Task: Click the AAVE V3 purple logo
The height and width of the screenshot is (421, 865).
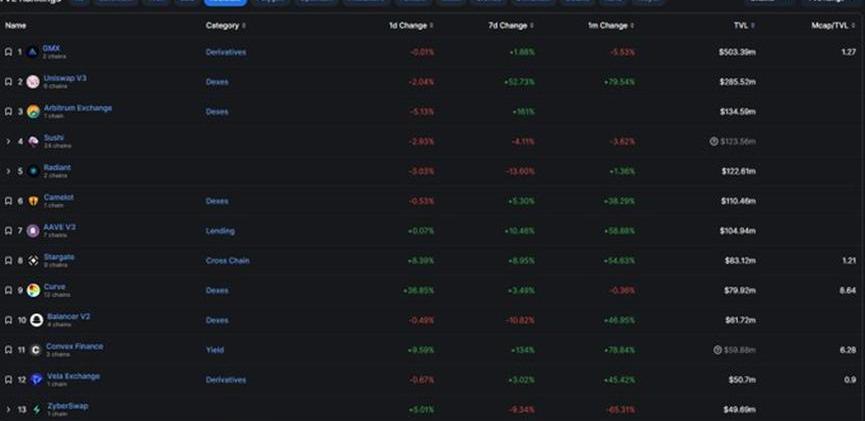Action: point(33,231)
